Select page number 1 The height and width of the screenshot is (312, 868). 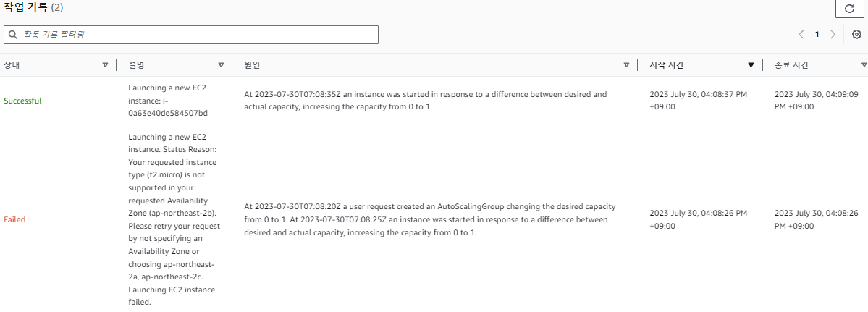pyautogui.click(x=817, y=34)
